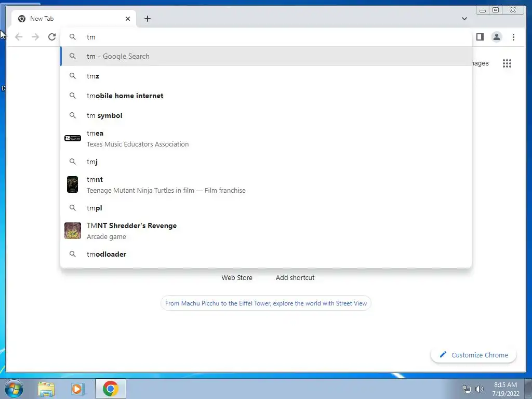Close the New Tab tab

(128, 19)
